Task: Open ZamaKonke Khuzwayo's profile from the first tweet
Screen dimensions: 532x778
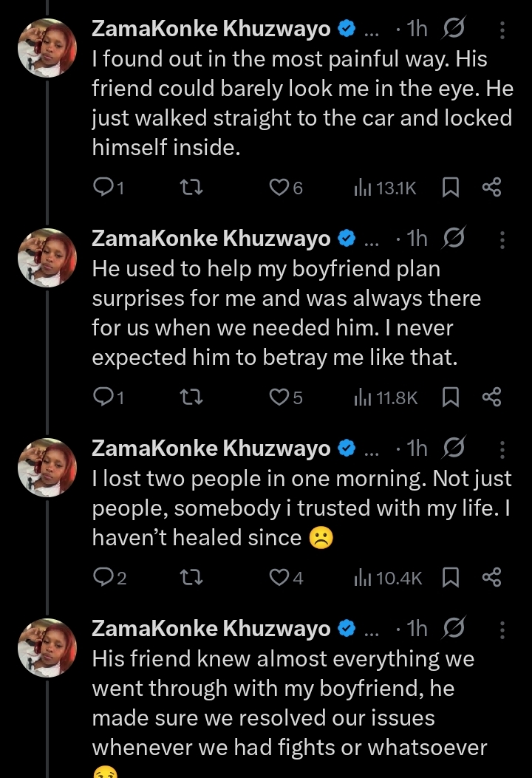Action: pyautogui.click(x=211, y=30)
